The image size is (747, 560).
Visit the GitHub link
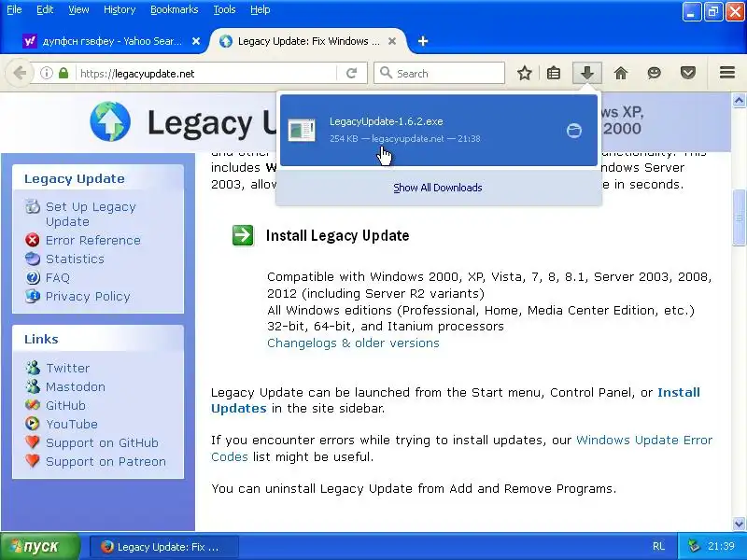pyautogui.click(x=65, y=405)
